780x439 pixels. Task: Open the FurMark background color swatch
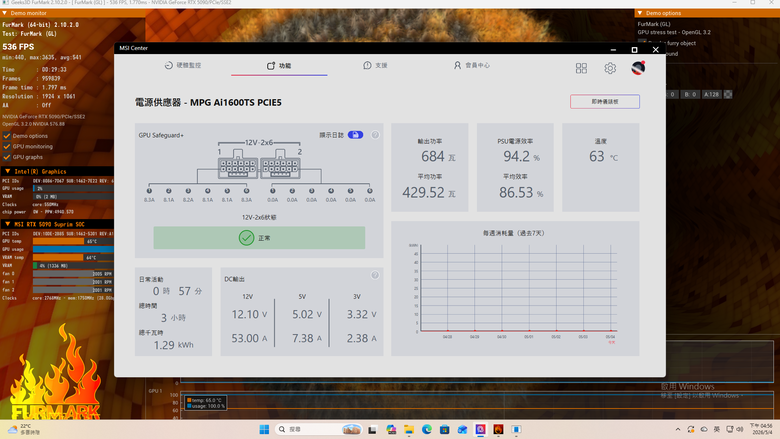coord(728,94)
